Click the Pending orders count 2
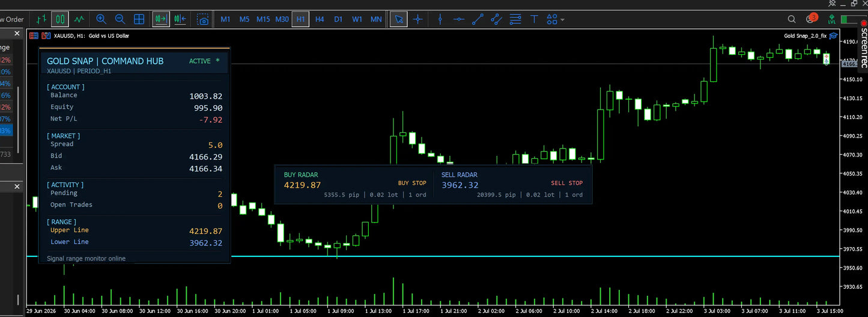The width and height of the screenshot is (868, 317). click(x=220, y=194)
